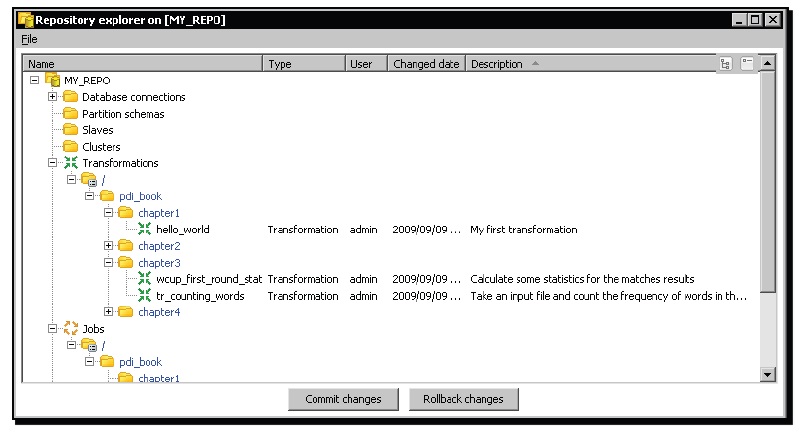Sort by the Type column header
The image size is (803, 433).
(x=304, y=64)
